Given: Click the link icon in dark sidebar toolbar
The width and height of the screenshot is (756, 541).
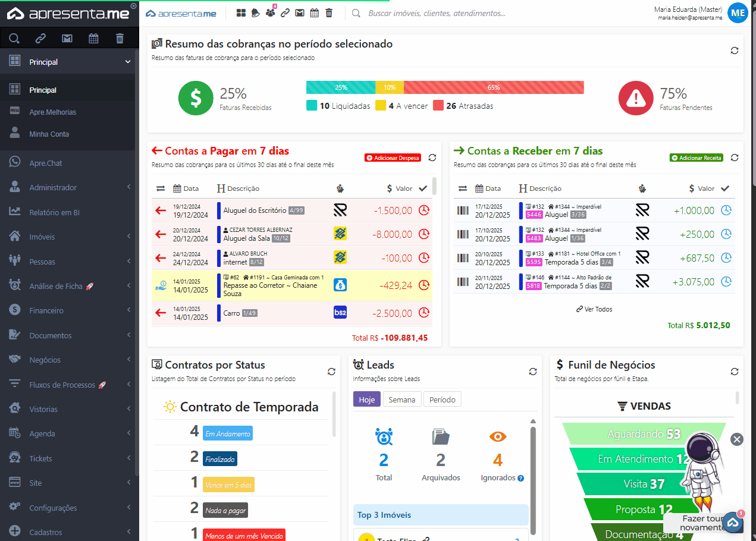Looking at the screenshot, I should point(40,39).
